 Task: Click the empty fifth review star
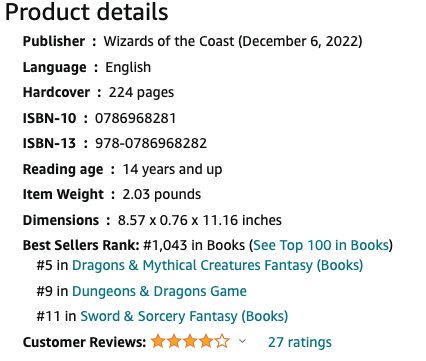coord(222,341)
